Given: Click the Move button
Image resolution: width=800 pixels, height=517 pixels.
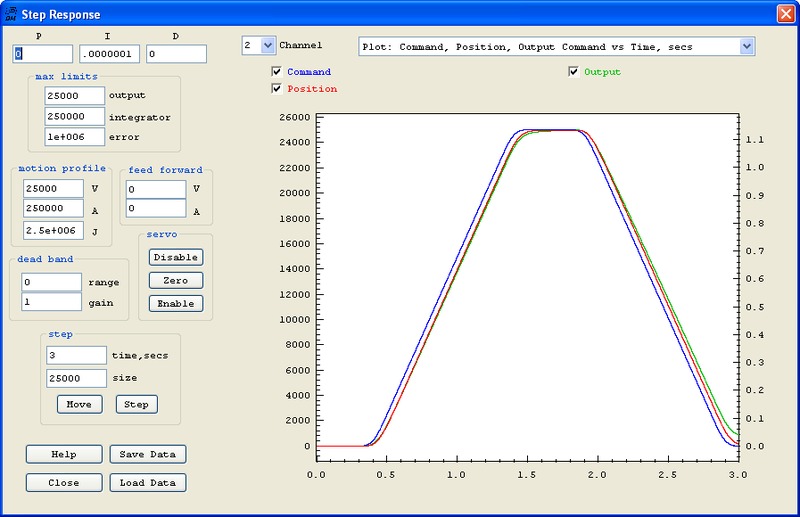Looking at the screenshot, I should (x=79, y=404).
